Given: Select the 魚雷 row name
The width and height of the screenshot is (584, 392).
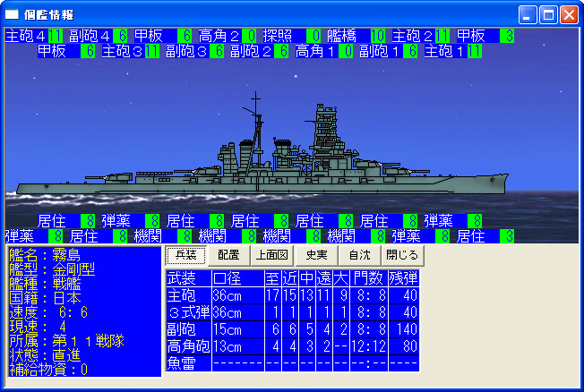Looking at the screenshot, I should click(x=189, y=363).
